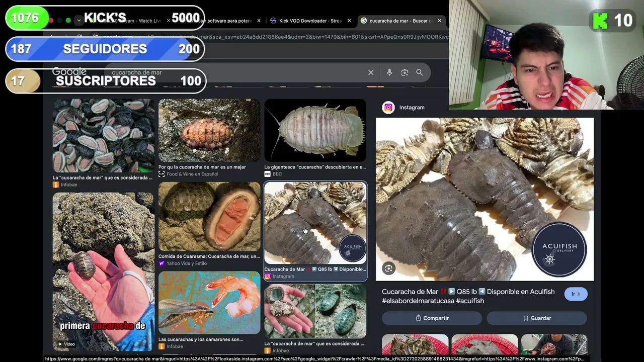644x362 pixels.
Task: Click the Food & Wine en Español source label
Action: click(192, 174)
